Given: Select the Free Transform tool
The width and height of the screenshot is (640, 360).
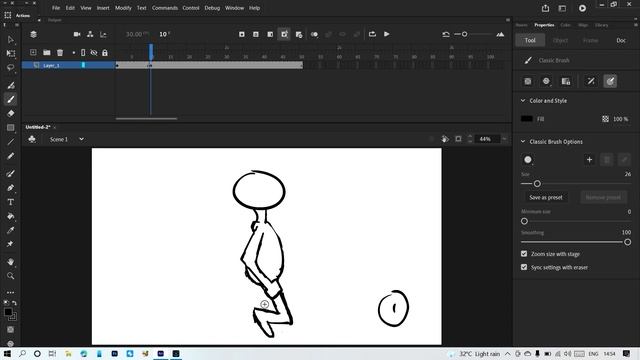Looking at the screenshot, I should click(11, 53).
